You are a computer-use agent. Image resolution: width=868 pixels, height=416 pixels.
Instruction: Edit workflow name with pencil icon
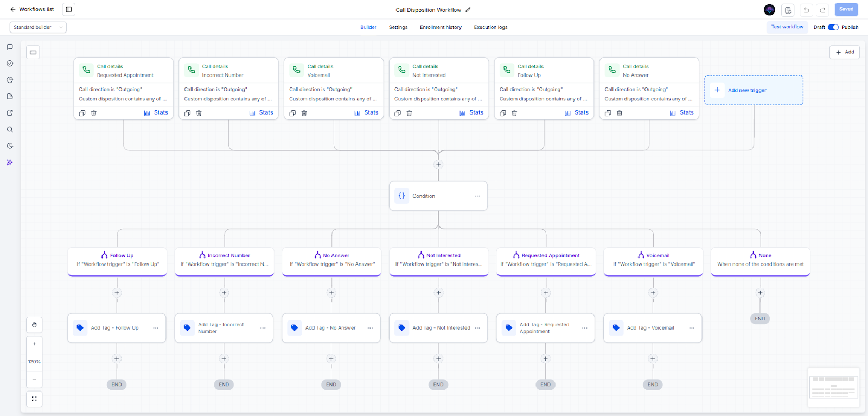[468, 10]
